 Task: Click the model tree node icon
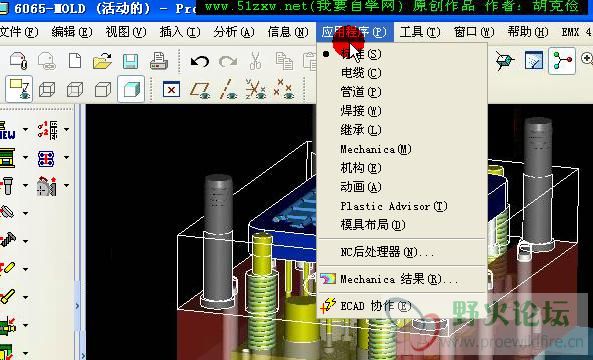[x=562, y=61]
